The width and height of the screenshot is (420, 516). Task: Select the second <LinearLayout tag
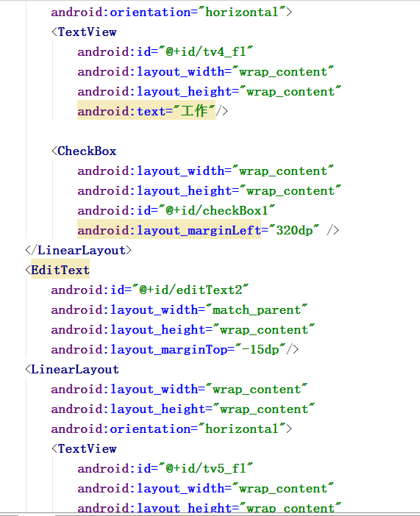[72, 370]
